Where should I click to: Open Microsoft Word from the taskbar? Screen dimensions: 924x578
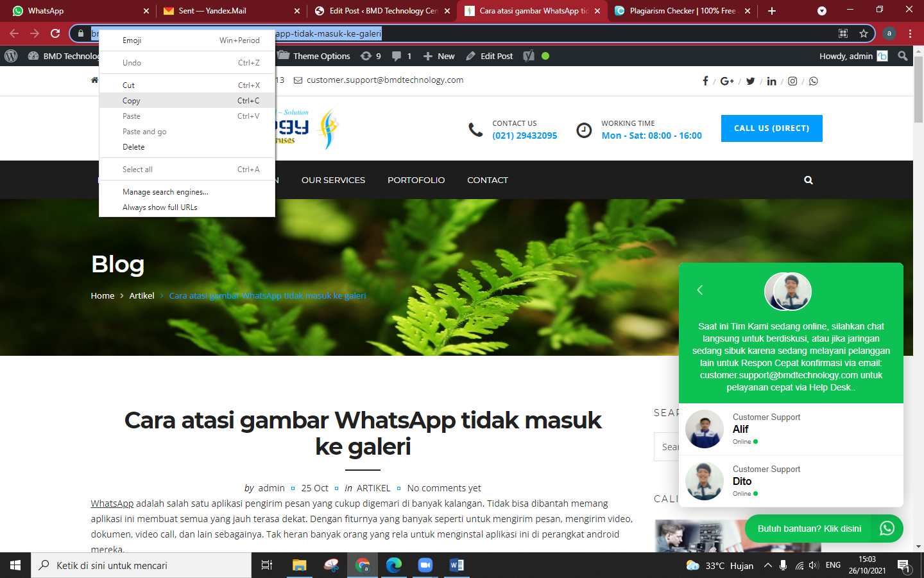click(x=456, y=565)
